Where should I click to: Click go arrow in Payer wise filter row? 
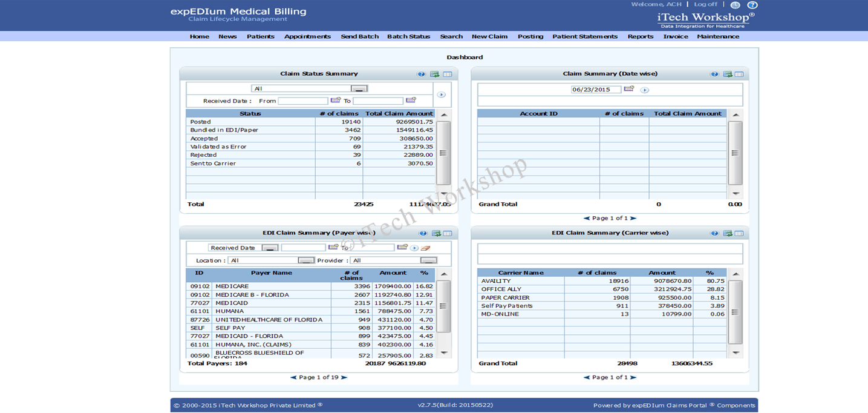[414, 248]
